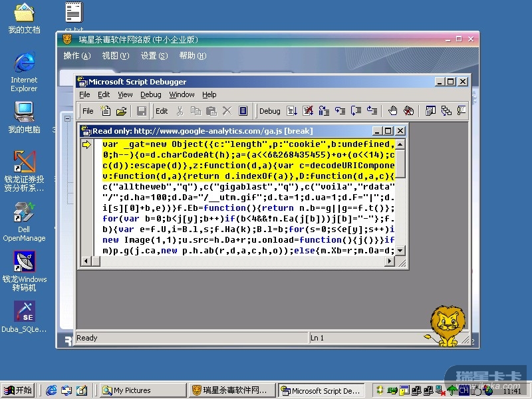Click the code line containing "alltheweb"
This screenshot has width=532, height=399.
pyautogui.click(x=248, y=187)
